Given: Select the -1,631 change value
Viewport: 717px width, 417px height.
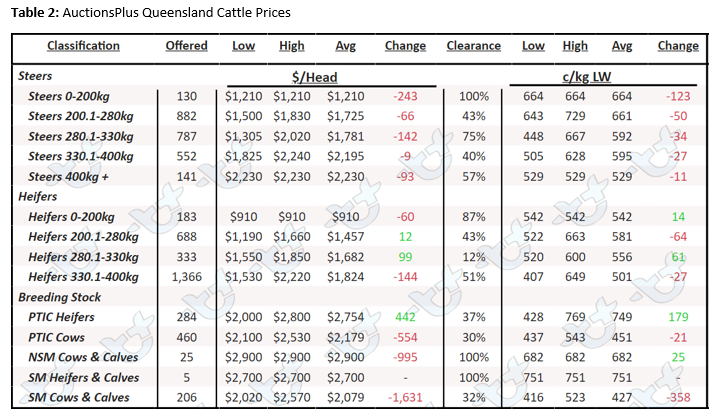Looking at the screenshot, I should (x=405, y=398).
